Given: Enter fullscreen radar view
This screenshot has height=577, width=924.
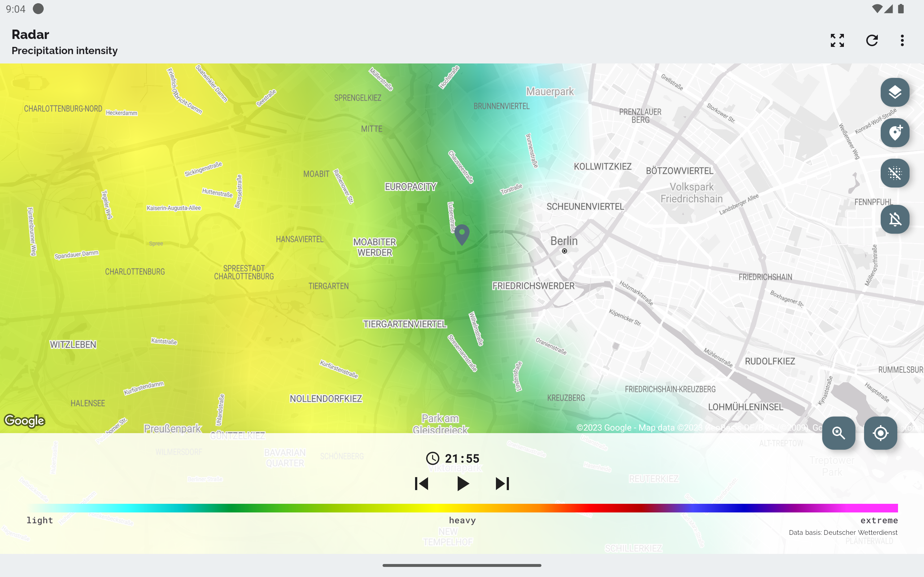Looking at the screenshot, I should tap(837, 40).
